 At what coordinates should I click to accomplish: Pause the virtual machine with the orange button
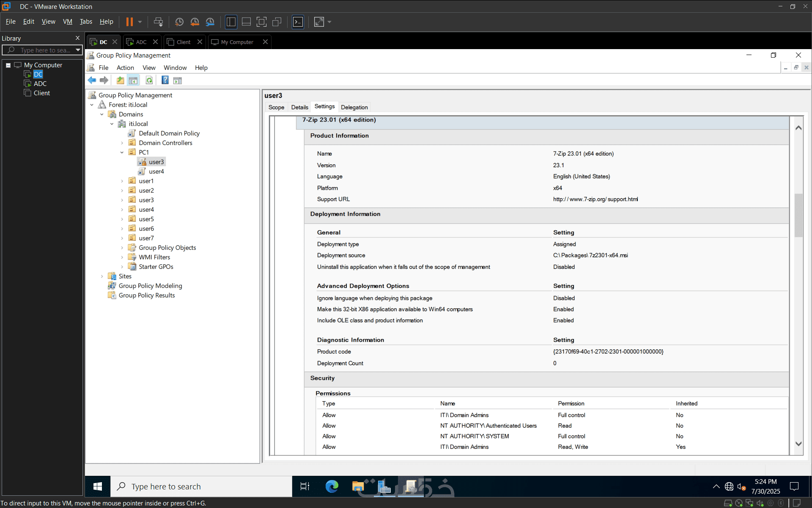pyautogui.click(x=129, y=22)
